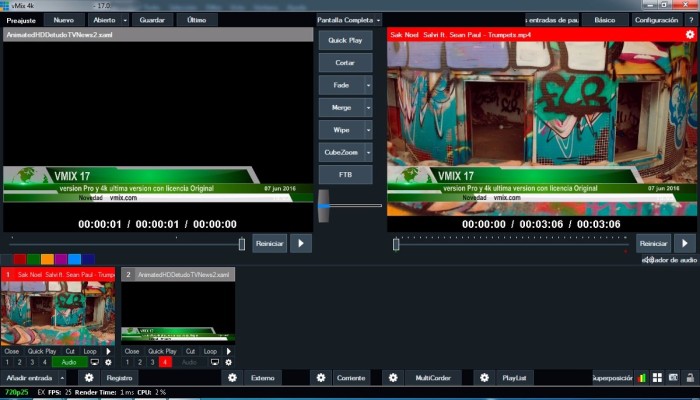Click the audio mixer speaker icon
The width and height of the screenshot is (700, 400).
click(650, 260)
